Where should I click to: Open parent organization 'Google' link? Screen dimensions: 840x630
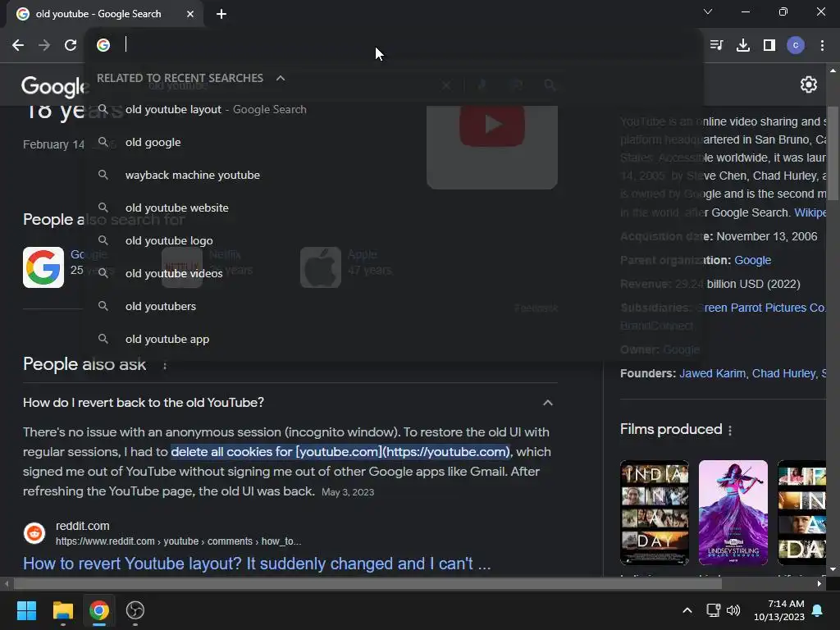coord(752,260)
